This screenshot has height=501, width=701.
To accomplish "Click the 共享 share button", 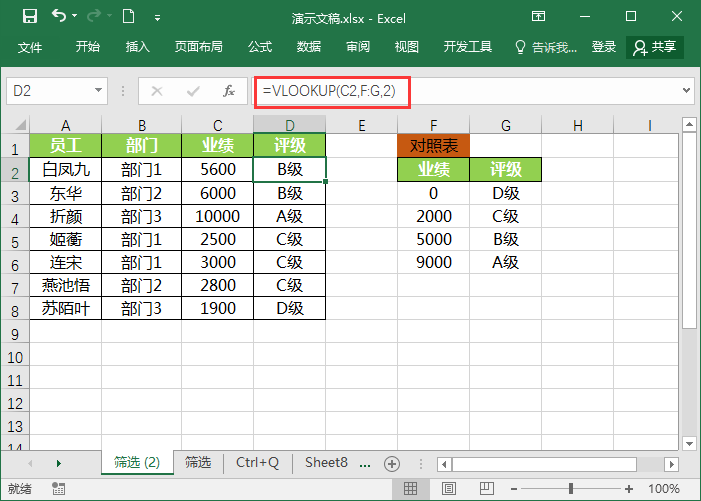I will [x=655, y=47].
